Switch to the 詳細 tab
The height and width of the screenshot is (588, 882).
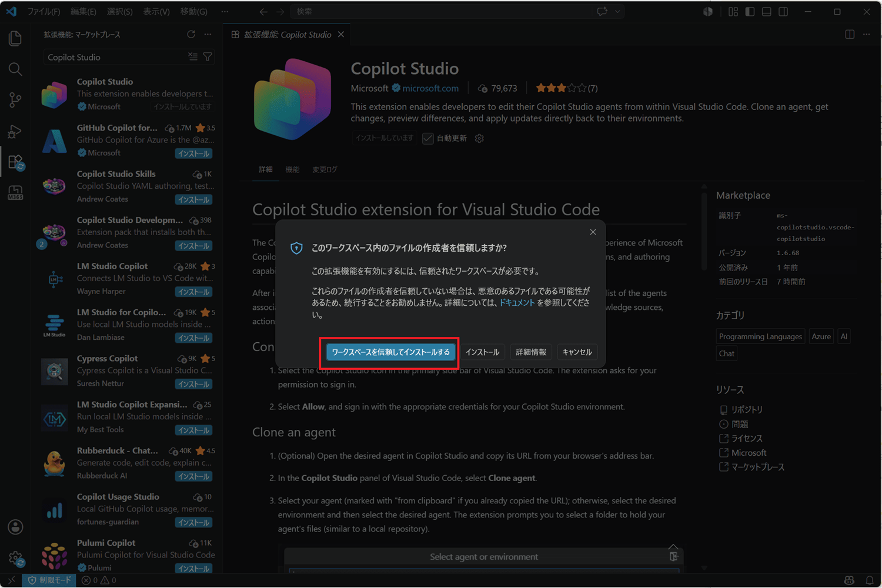coord(266,169)
